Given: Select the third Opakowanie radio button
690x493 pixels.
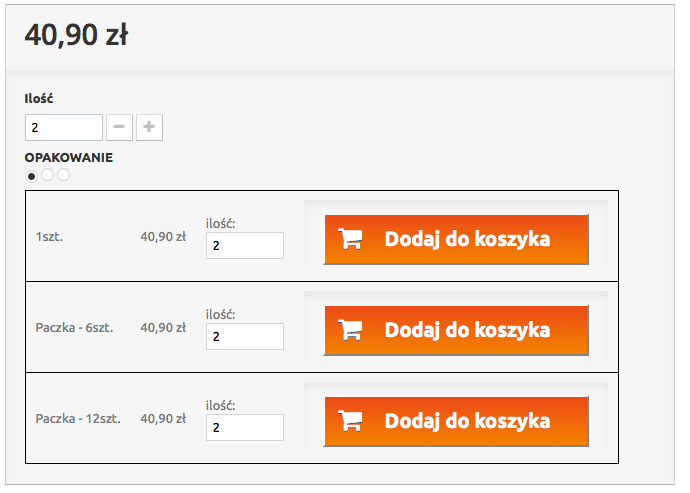Looking at the screenshot, I should 63,175.
